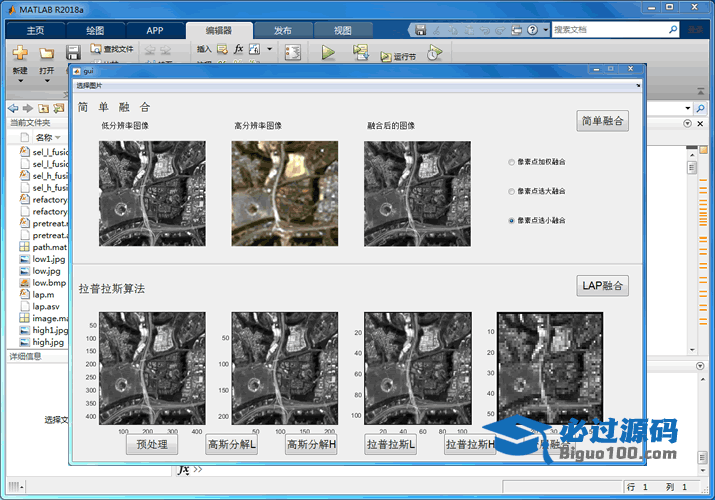
Task: Click the 高斯分解H button
Action: [311, 444]
